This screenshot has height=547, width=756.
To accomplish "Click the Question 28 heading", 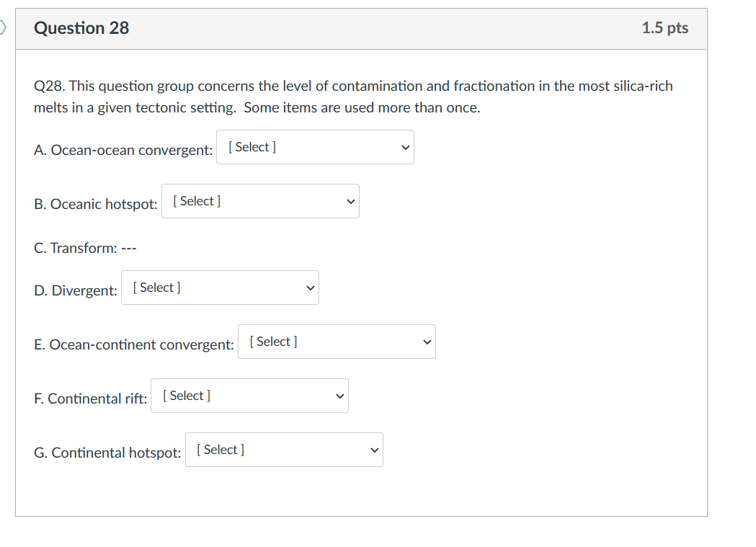I will tap(81, 28).
